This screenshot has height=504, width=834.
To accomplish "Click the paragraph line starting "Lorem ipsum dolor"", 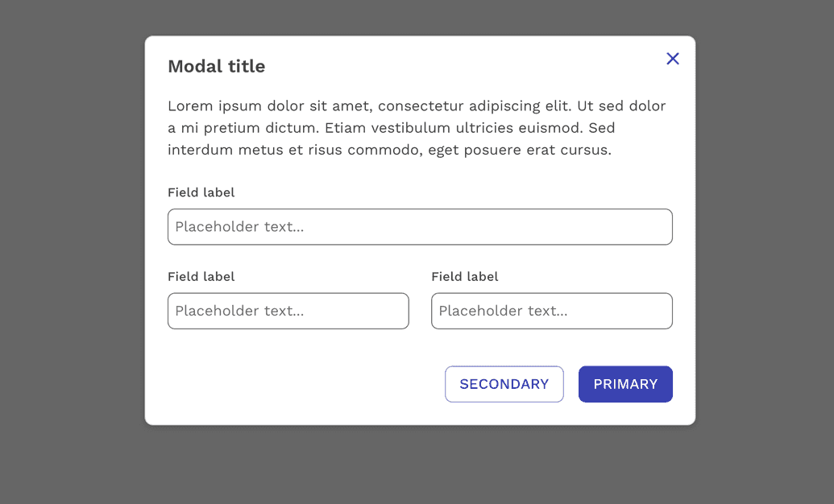I will click(417, 106).
